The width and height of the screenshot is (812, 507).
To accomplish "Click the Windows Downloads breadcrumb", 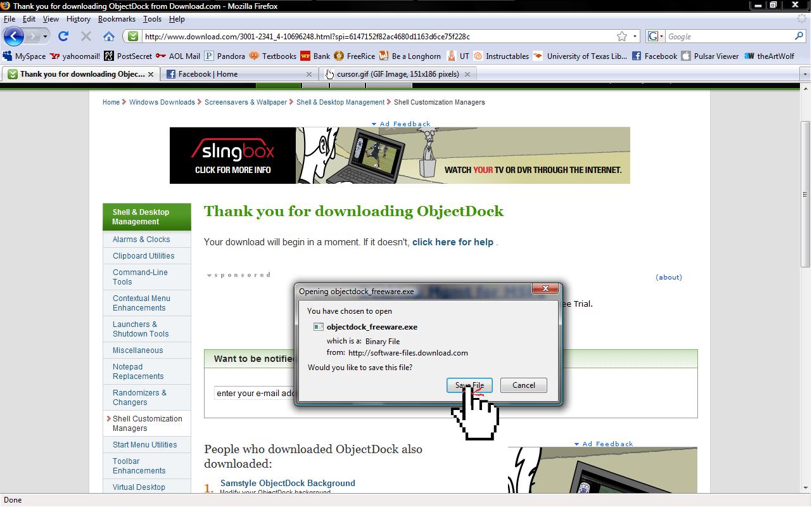I will point(162,102).
